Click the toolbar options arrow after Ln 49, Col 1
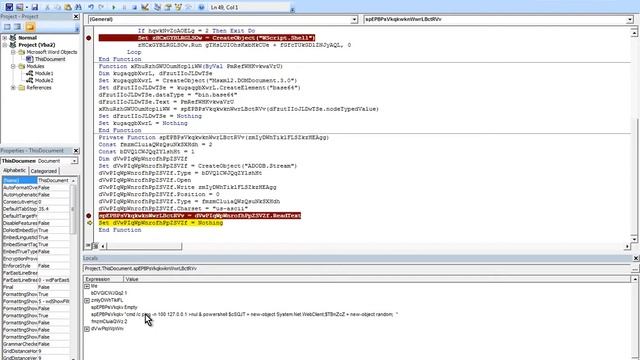 coord(292,9)
